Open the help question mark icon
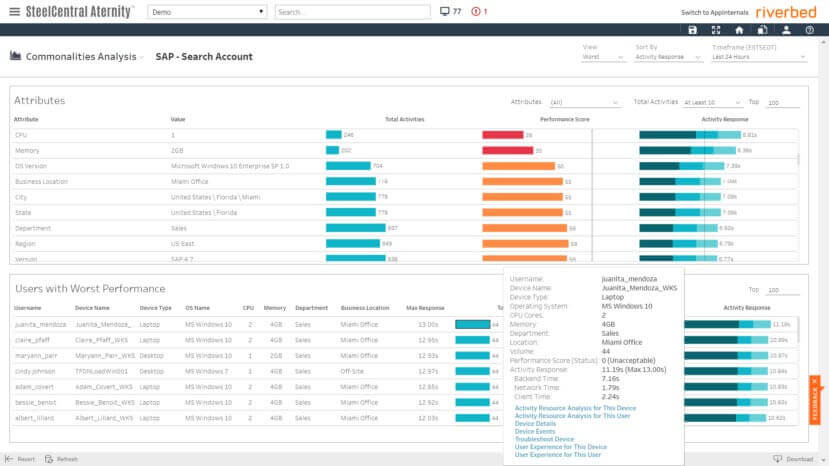 809,30
